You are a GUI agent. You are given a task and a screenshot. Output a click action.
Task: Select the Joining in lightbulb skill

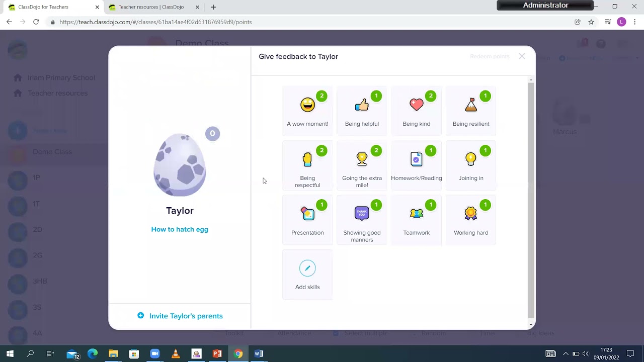471,165
